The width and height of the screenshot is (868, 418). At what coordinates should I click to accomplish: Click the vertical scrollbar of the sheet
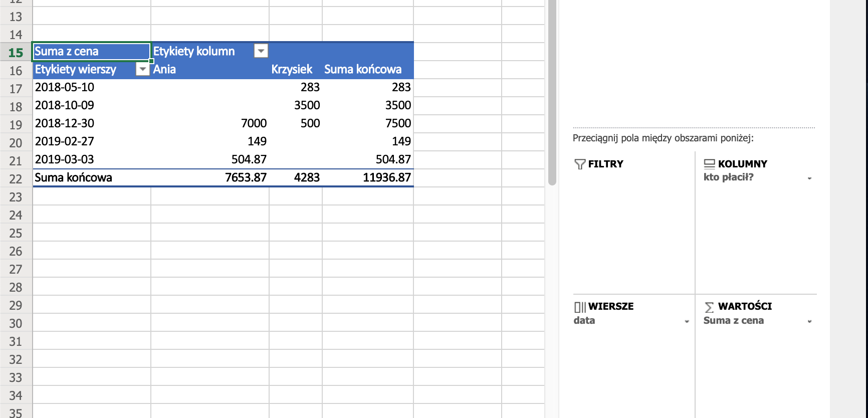[x=552, y=93]
